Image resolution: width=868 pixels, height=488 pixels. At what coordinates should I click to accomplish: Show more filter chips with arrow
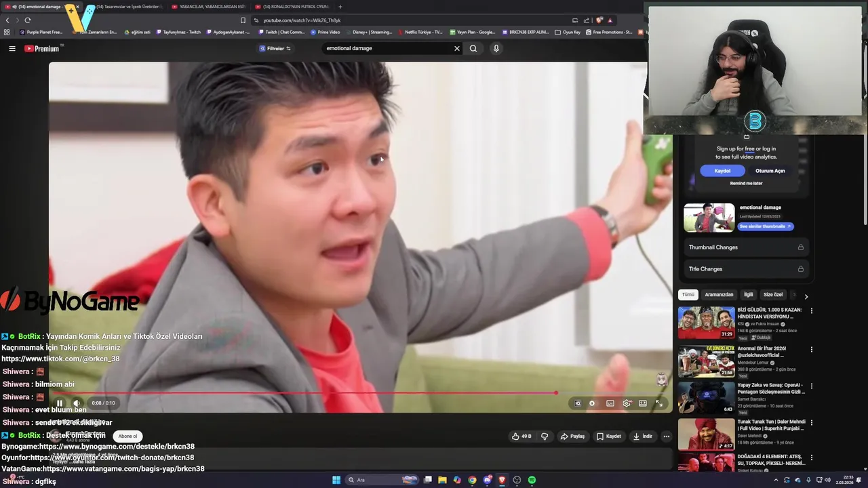(x=806, y=296)
